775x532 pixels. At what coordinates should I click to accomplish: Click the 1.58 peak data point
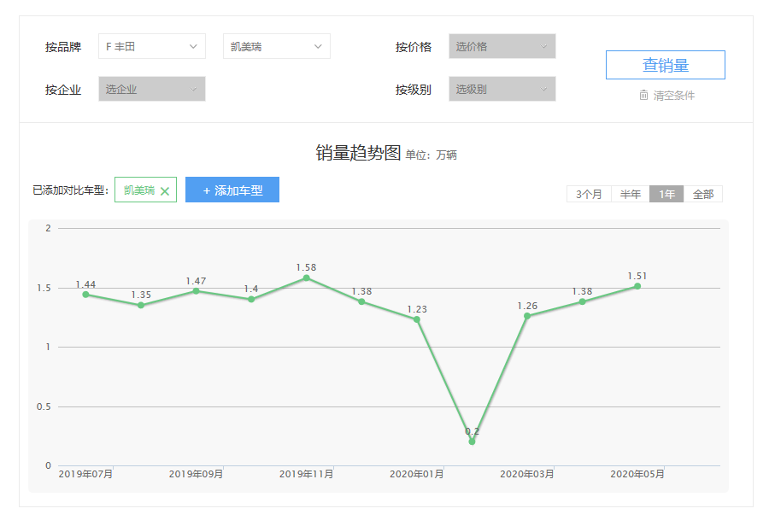pyautogui.click(x=307, y=278)
